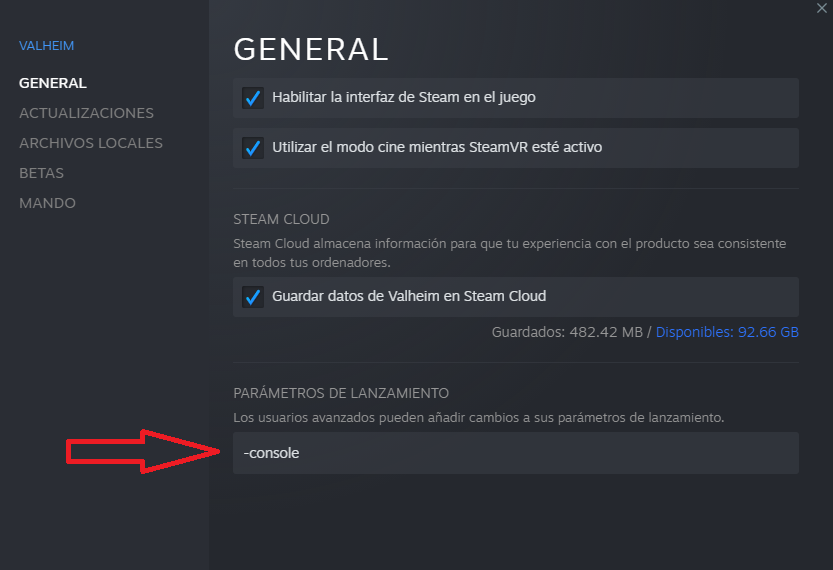Close the Valheim properties window

click(x=821, y=7)
